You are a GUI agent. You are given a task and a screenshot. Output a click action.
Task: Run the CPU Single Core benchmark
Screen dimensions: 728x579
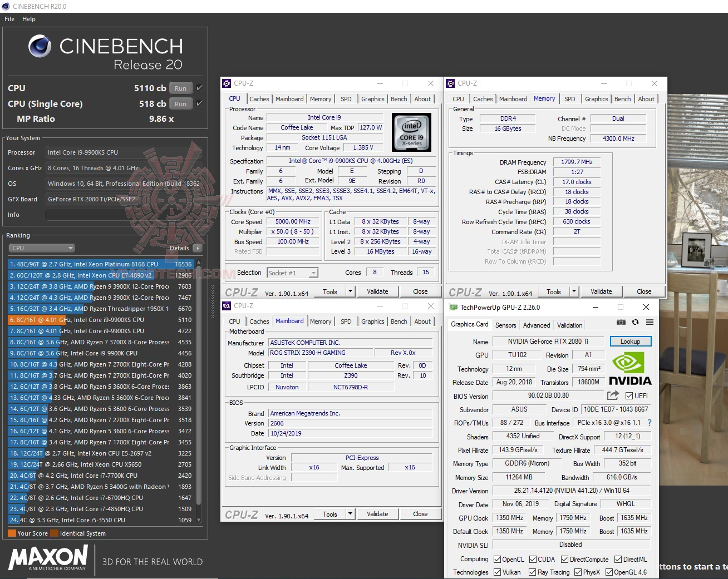pos(180,103)
